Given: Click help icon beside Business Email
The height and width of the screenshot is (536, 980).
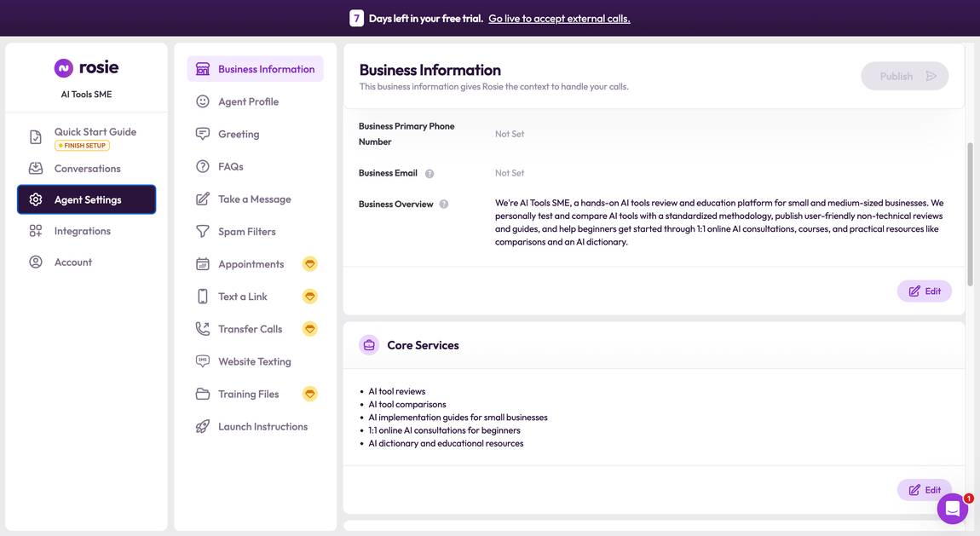Looking at the screenshot, I should point(429,174).
